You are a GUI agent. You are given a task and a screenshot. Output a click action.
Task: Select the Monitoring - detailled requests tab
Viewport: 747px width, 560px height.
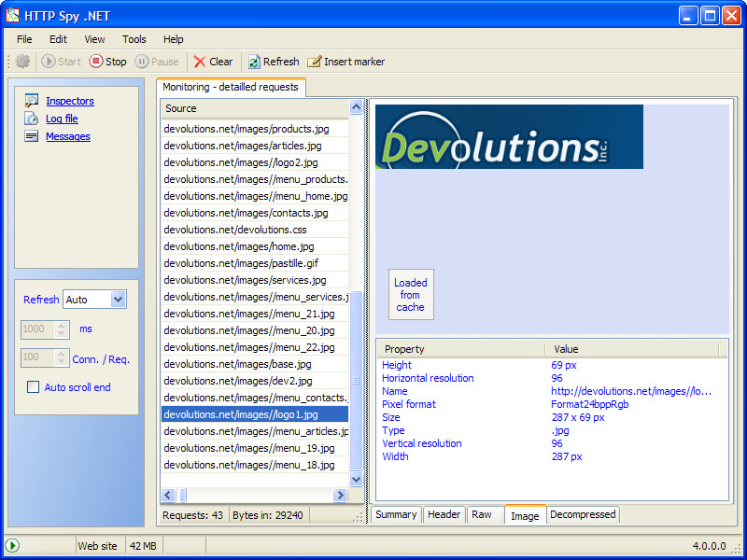[231, 87]
